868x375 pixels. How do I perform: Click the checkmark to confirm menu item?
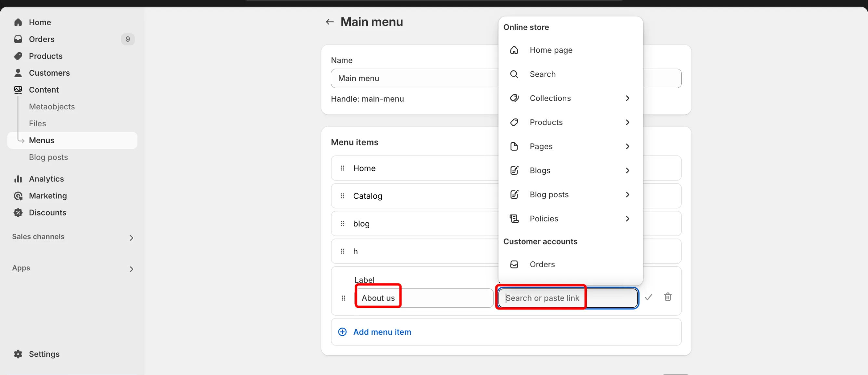648,297
